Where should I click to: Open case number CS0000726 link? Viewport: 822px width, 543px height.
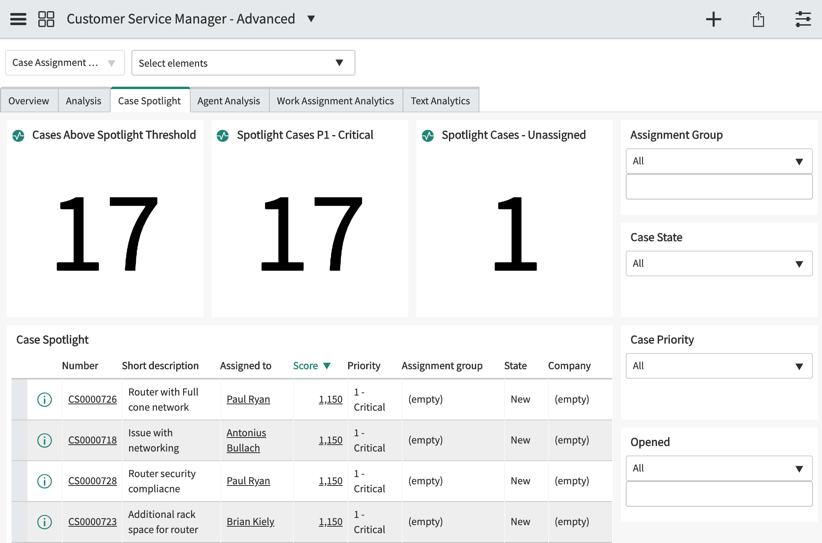pyautogui.click(x=92, y=399)
